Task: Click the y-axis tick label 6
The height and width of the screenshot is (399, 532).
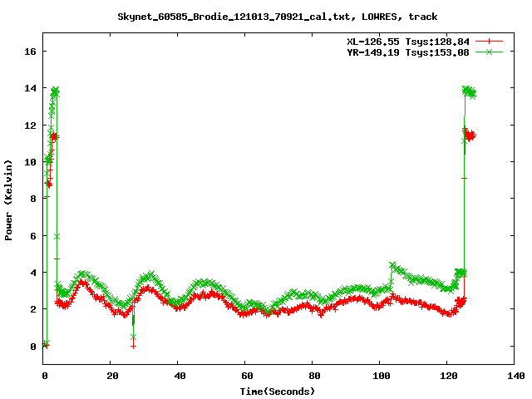Action: [33, 236]
